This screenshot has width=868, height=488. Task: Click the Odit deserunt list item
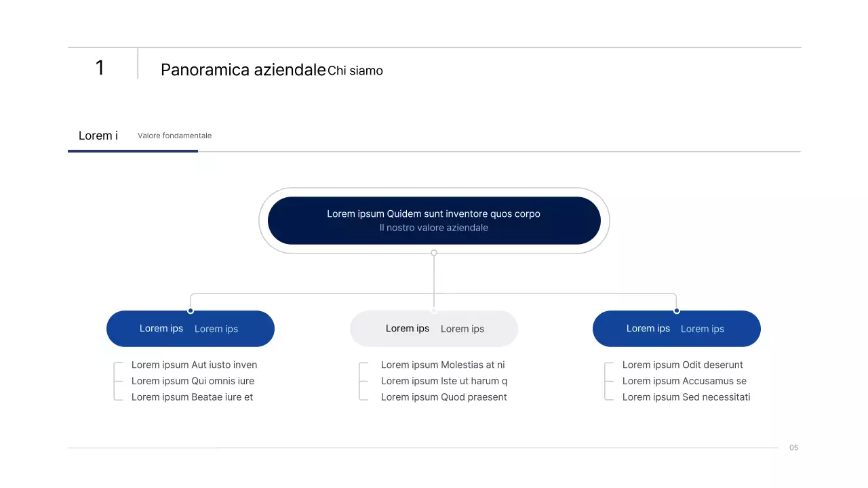[683, 365]
